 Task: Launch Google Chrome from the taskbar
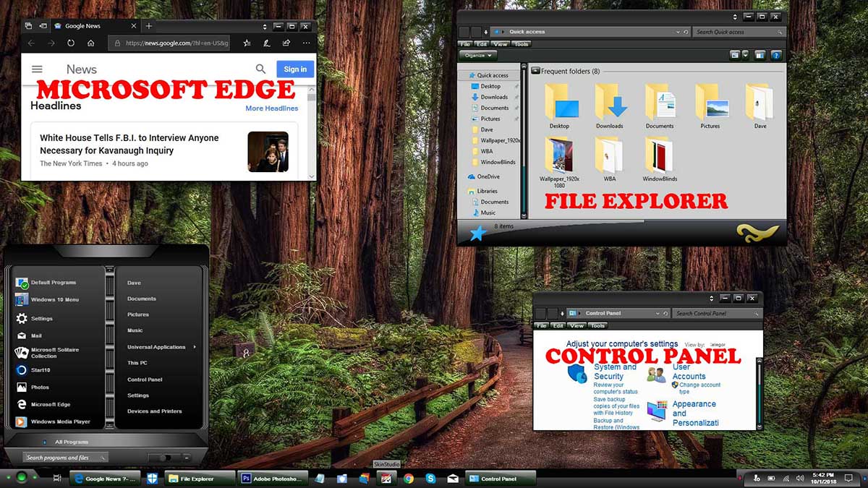409,478
